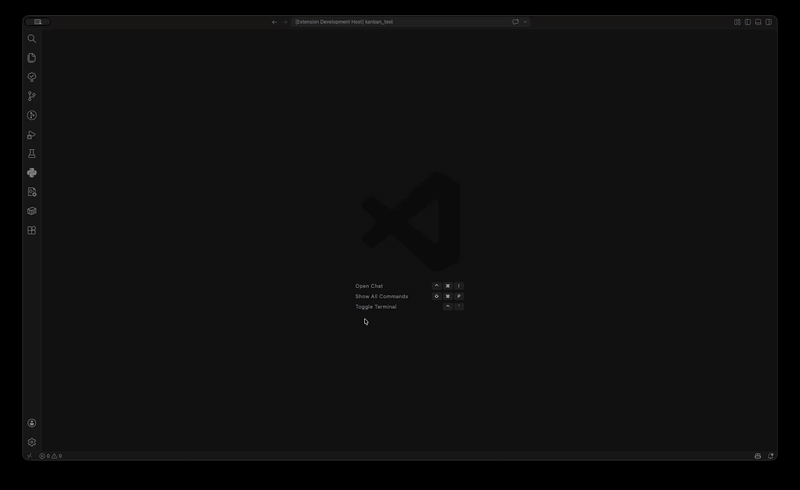800x490 pixels.
Task: Open the errors and warnings status item
Action: 51,456
